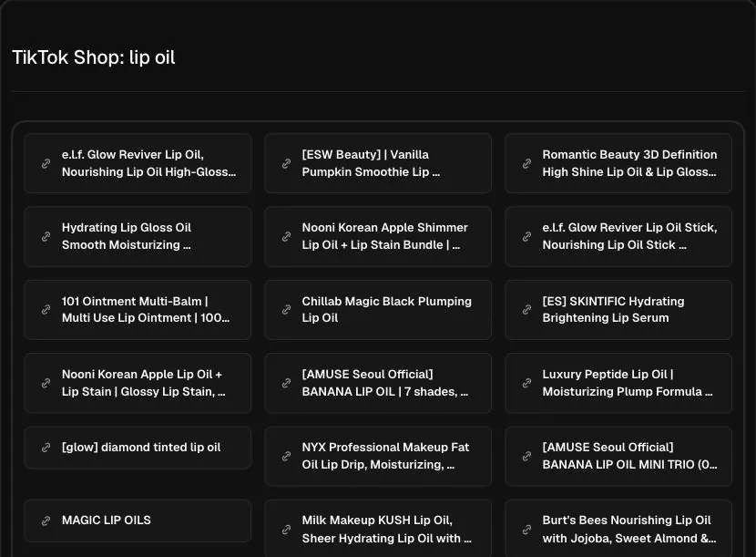Image resolution: width=756 pixels, height=557 pixels.
Task: Click link icon next to Luxury Peptide Lip Oil
Action: pyautogui.click(x=526, y=383)
